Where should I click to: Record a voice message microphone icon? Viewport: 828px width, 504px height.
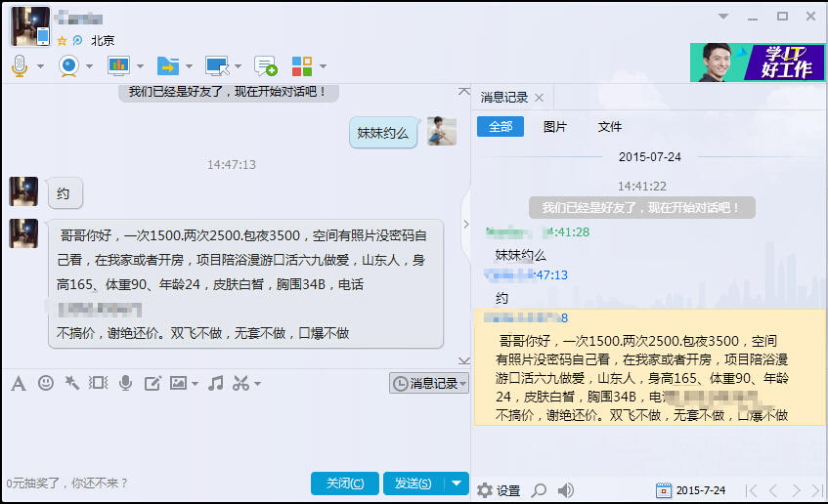[126, 383]
